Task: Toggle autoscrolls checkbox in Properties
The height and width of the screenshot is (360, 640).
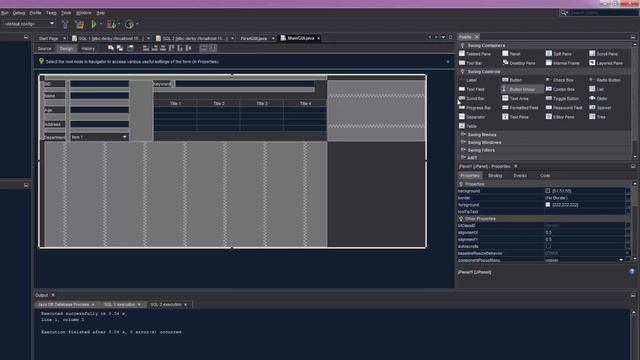Action: 548,246
